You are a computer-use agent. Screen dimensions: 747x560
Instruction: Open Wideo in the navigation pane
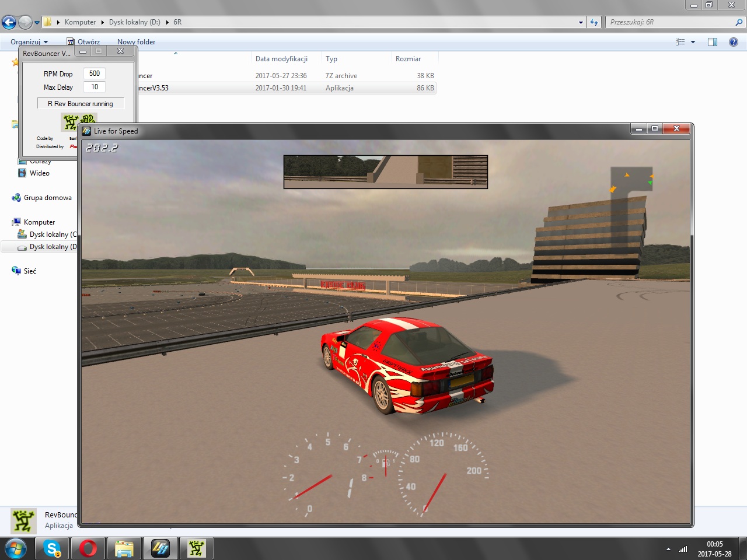point(39,173)
